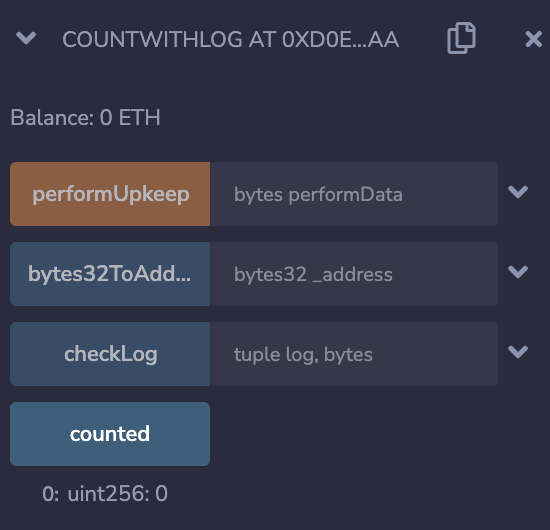This screenshot has height=530, width=550.
Task: Click the 0XD0E...AA address text
Action: (x=340, y=39)
